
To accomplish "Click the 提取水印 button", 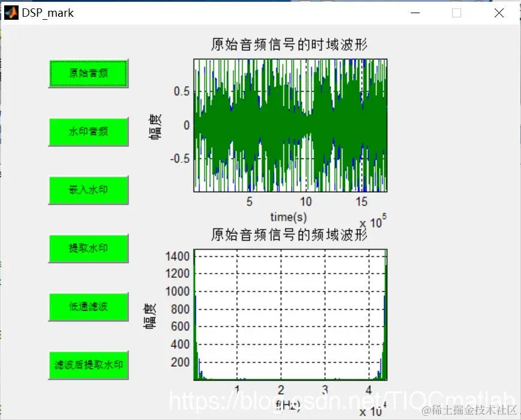I will 89,248.
